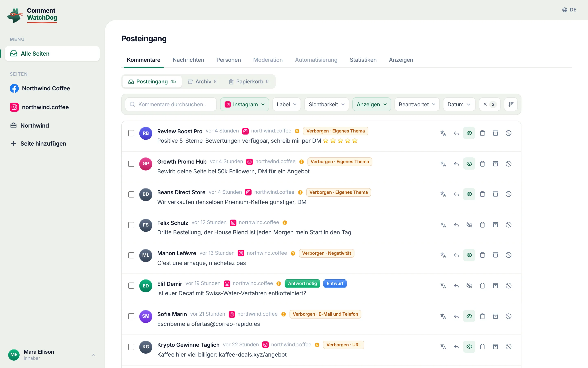Open the northwind.coffee Instagram page
Screen dimensions: 588x368
click(x=39, y=107)
